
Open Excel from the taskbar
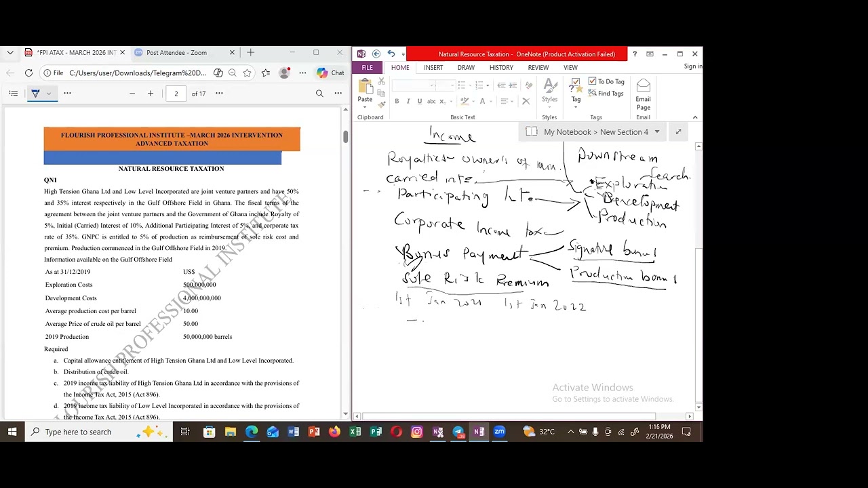[355, 432]
